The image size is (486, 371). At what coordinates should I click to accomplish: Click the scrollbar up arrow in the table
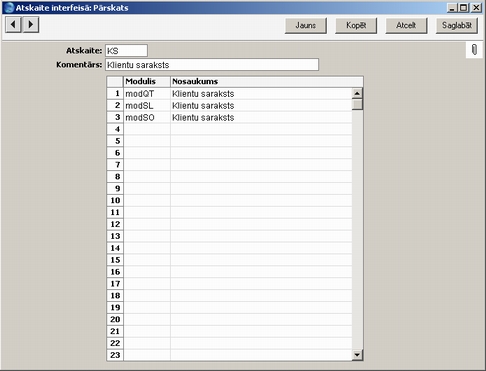pos(357,94)
